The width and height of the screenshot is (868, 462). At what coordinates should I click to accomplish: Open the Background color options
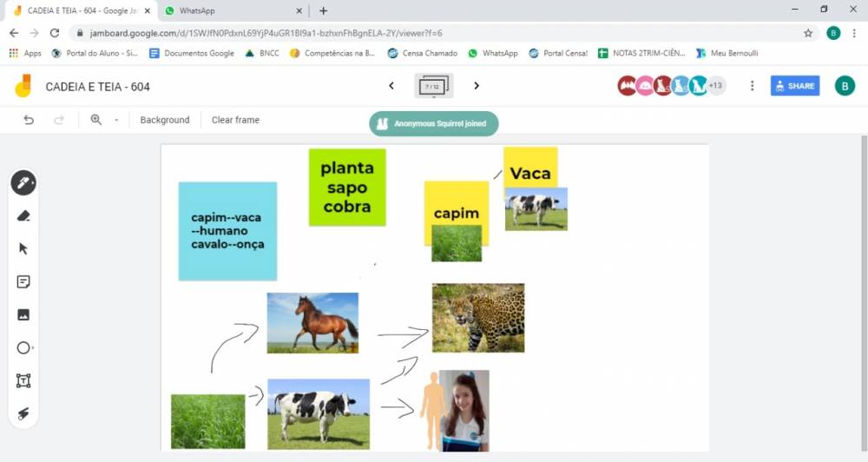coord(165,120)
